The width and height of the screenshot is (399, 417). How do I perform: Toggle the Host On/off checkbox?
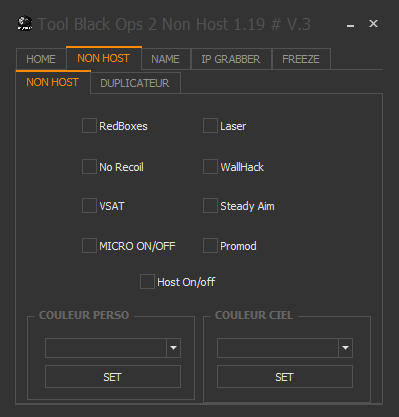point(147,282)
